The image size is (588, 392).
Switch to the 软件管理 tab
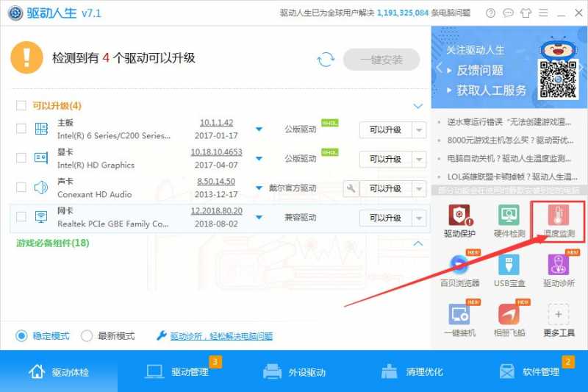pos(529,371)
